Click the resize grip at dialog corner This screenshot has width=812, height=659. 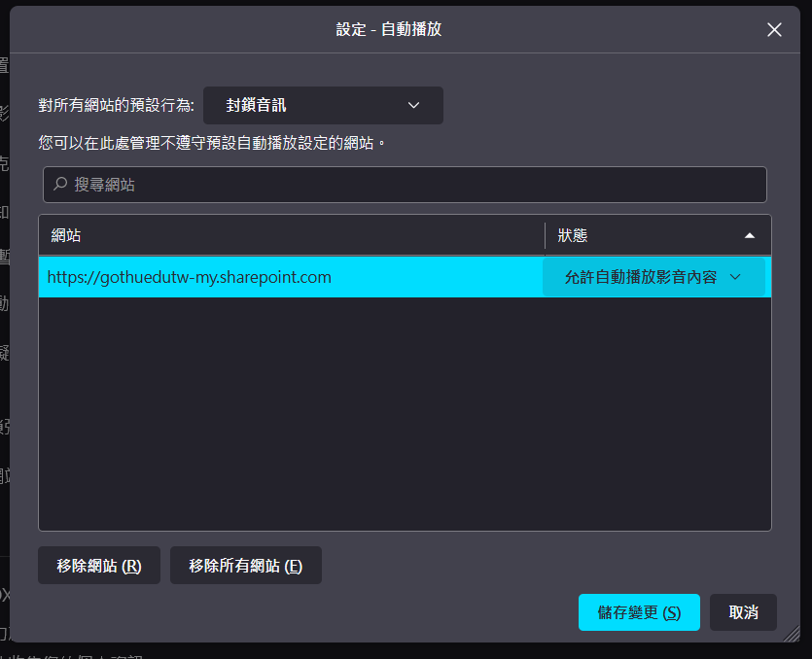point(792,633)
